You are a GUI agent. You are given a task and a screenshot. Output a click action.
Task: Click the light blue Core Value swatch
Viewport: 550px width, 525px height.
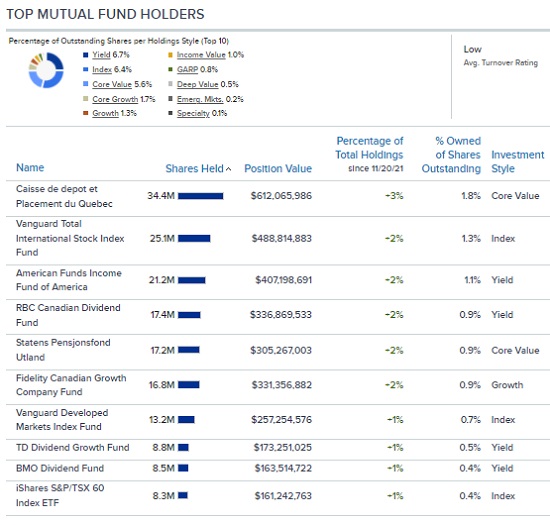pos(85,84)
